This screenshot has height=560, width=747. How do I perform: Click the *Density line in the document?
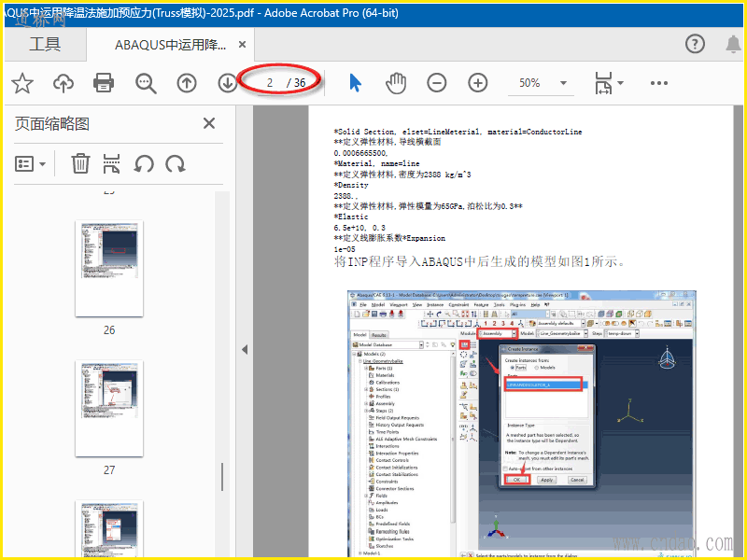(x=351, y=185)
